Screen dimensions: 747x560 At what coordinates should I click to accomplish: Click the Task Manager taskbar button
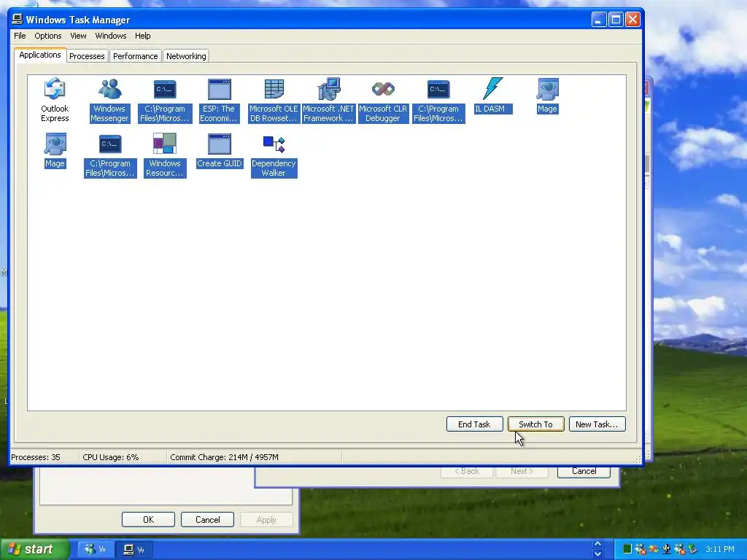134,550
